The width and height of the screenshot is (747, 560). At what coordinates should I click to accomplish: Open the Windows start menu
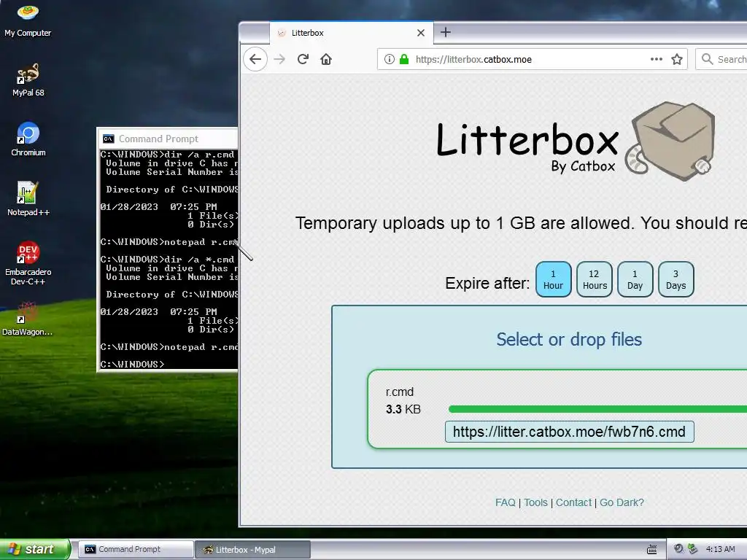point(35,550)
